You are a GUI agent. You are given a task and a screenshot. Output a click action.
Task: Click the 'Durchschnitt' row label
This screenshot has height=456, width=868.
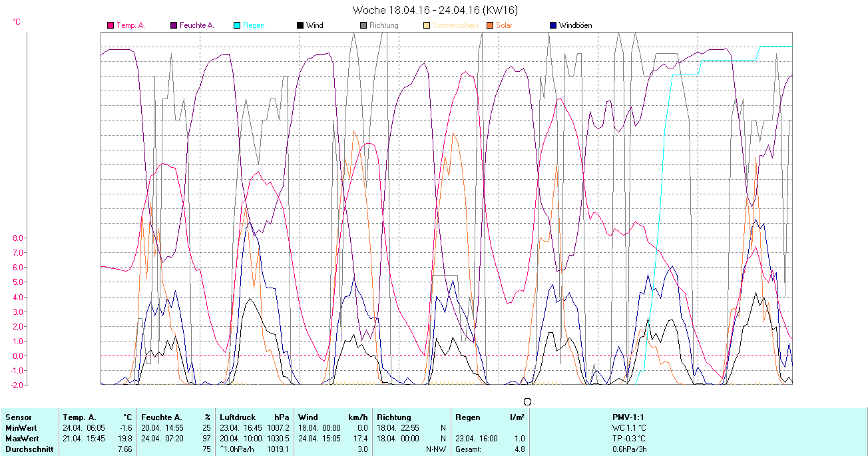click(x=29, y=449)
